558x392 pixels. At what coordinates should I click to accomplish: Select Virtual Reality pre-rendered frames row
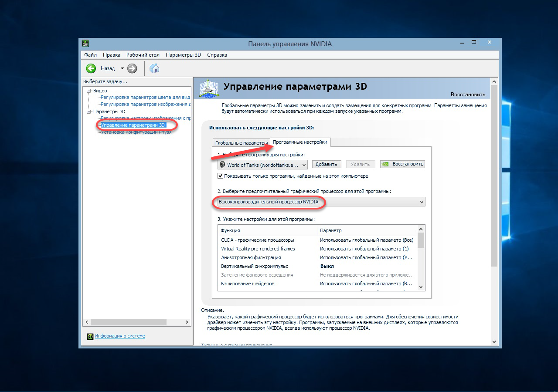tap(318, 249)
